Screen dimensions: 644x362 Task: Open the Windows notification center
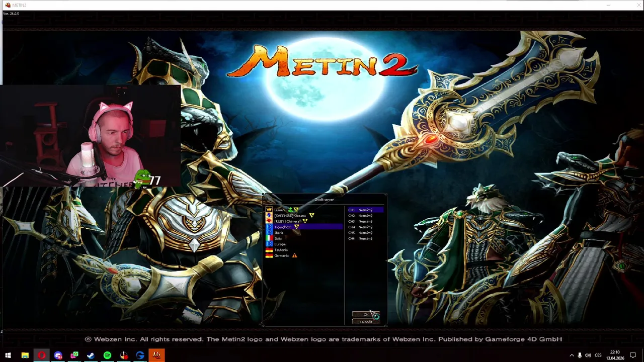click(x=633, y=355)
